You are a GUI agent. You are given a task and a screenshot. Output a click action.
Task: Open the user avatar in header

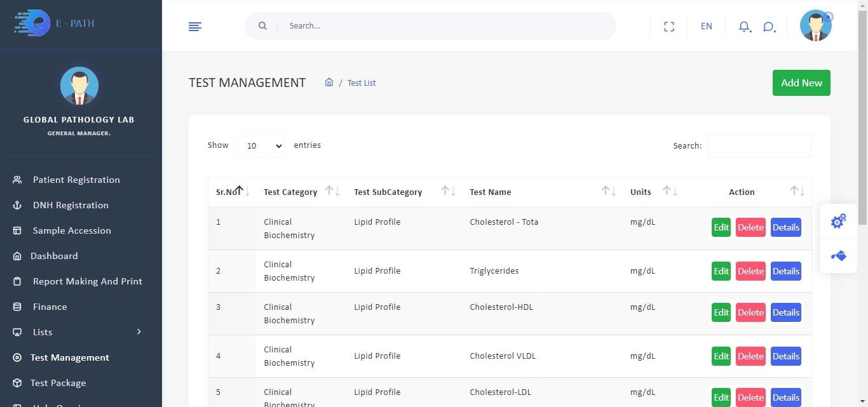coord(815,26)
